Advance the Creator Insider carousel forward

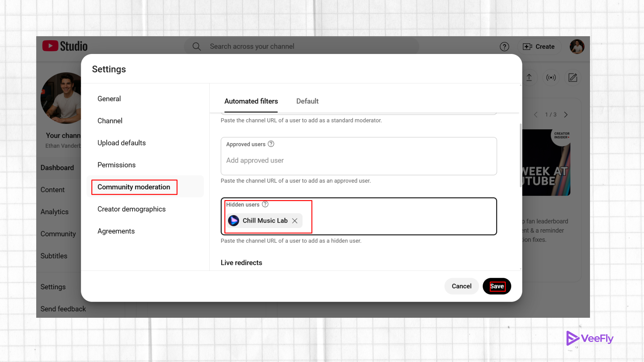[566, 115]
